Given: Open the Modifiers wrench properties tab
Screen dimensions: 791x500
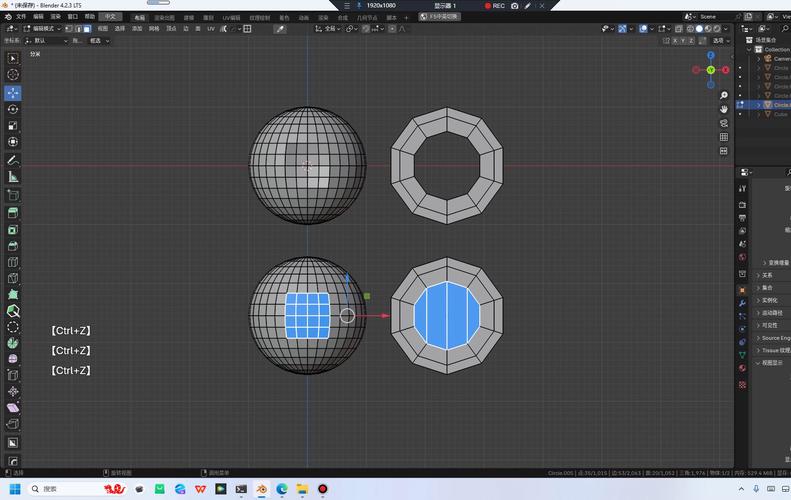Looking at the screenshot, I should [x=742, y=303].
